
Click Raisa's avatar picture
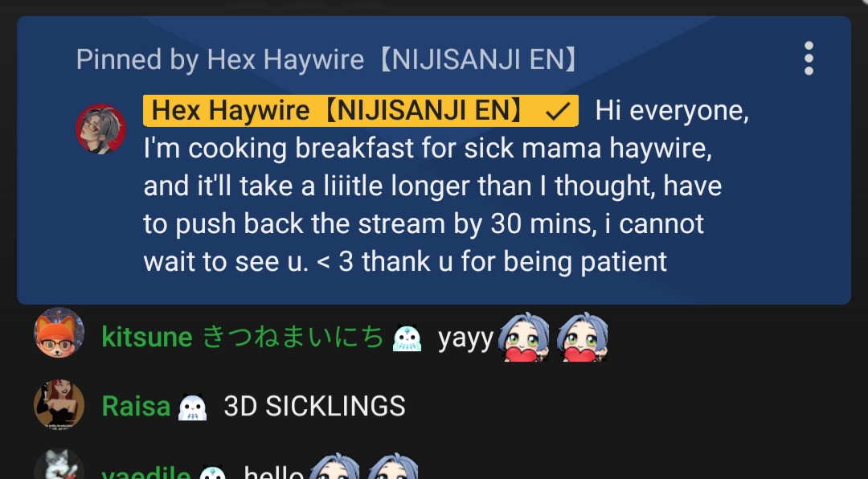click(59, 404)
